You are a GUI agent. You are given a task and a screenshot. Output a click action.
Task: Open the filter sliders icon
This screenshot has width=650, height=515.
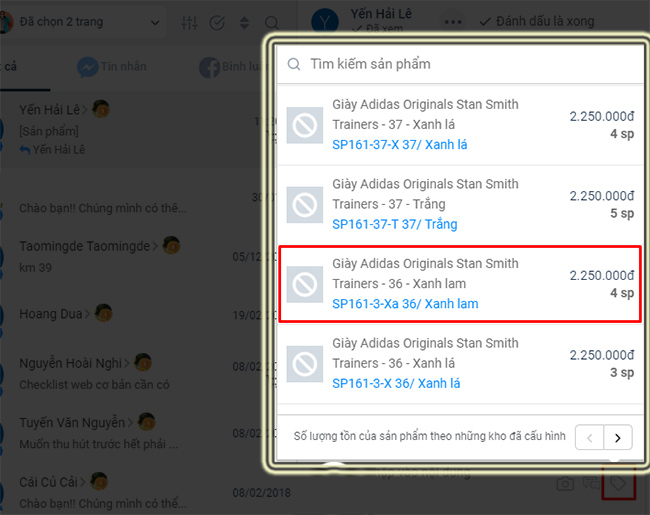(189, 22)
